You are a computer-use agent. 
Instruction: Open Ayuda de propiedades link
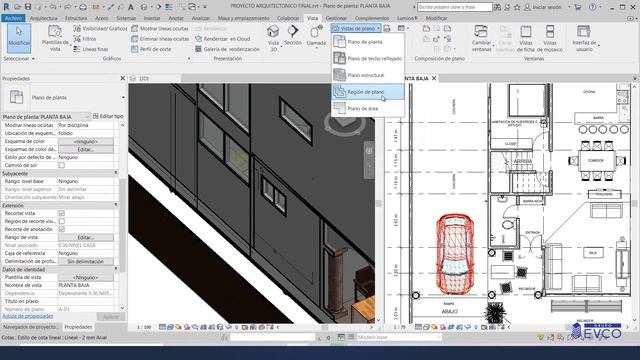pyautogui.click(x=28, y=316)
